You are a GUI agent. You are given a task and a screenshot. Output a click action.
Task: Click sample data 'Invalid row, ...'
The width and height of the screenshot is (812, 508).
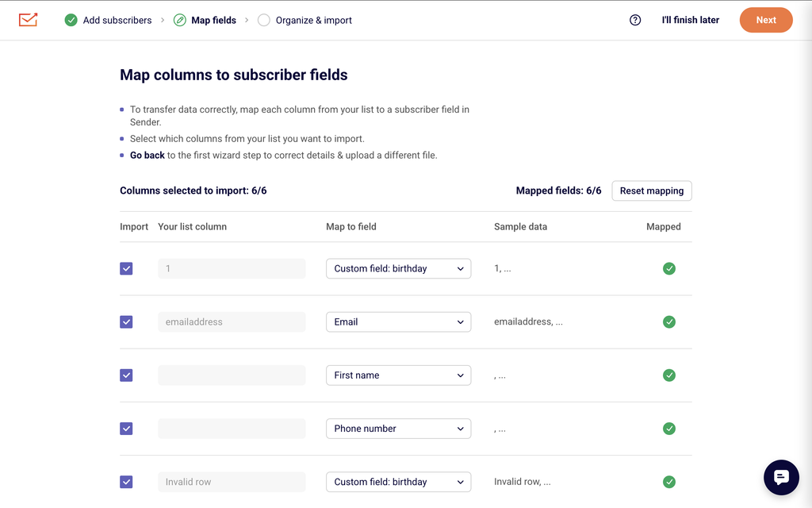(522, 482)
